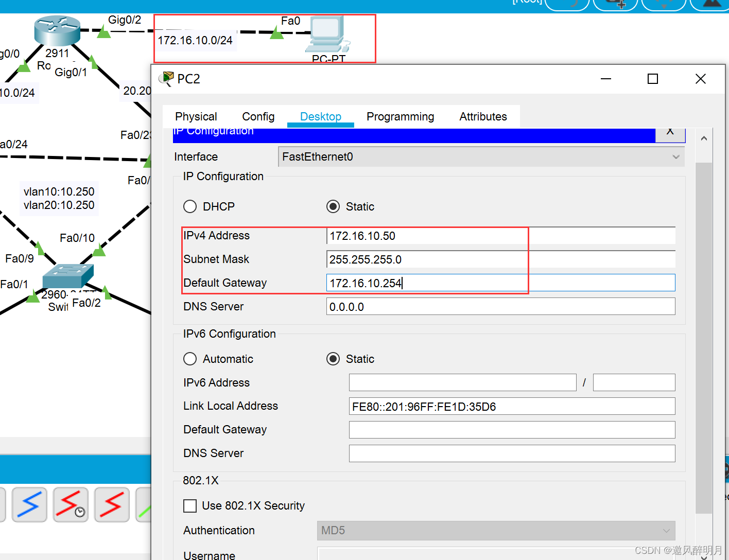Expand the Authentication MD5 dropdown
Viewport: 729px width, 560px height.
pyautogui.click(x=495, y=531)
